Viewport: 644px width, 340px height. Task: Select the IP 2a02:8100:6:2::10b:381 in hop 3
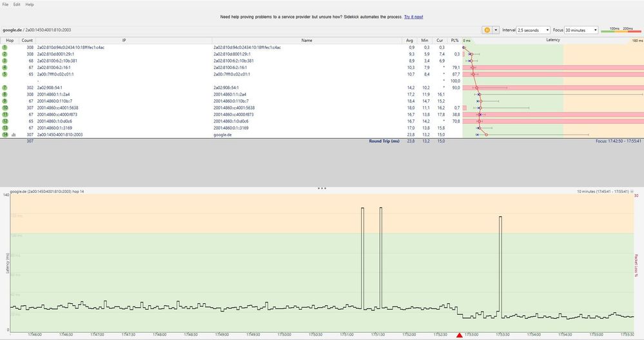click(57, 61)
